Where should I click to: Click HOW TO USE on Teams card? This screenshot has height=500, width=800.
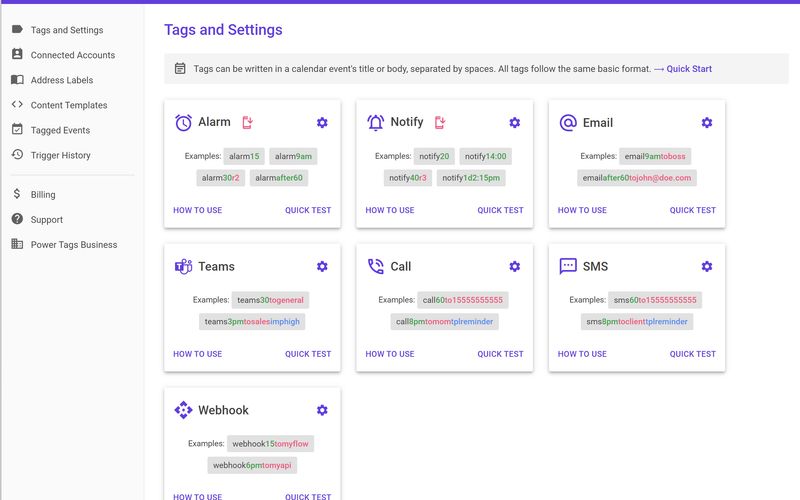click(197, 354)
